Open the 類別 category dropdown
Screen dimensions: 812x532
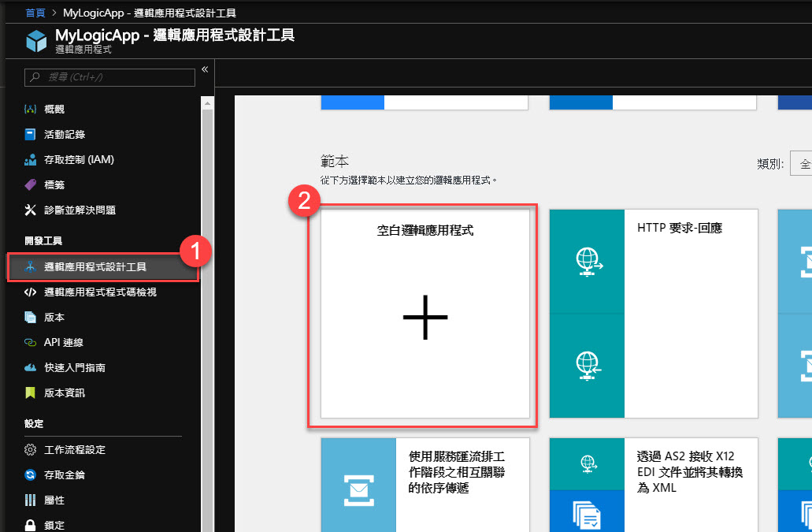coord(801,164)
